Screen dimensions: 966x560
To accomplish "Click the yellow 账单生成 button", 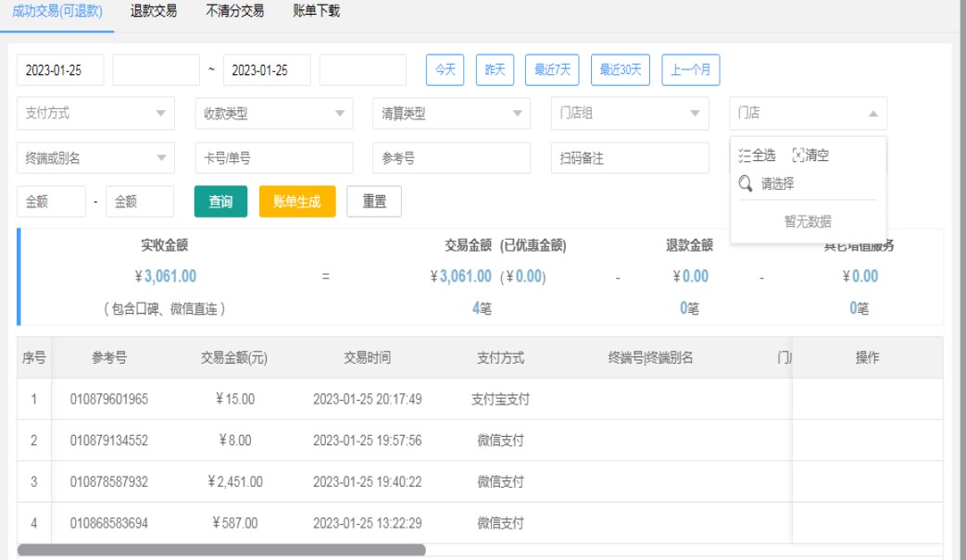I will click(297, 202).
